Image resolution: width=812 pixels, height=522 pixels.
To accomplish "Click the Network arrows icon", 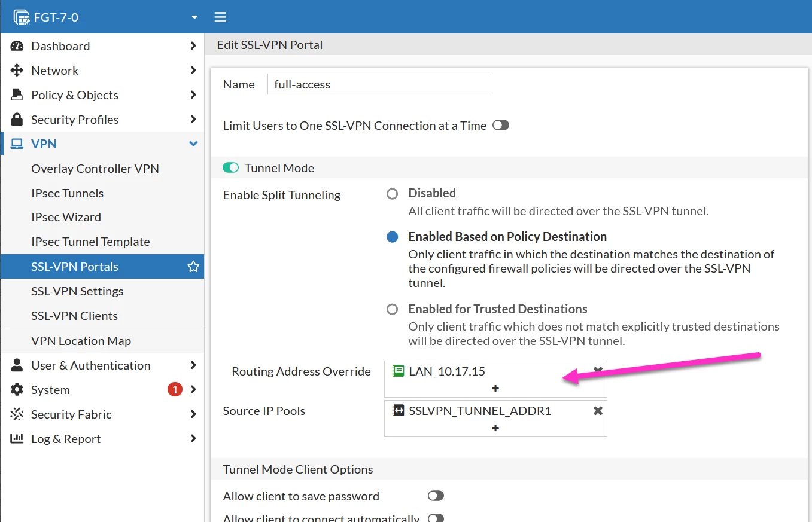I will coord(17,71).
